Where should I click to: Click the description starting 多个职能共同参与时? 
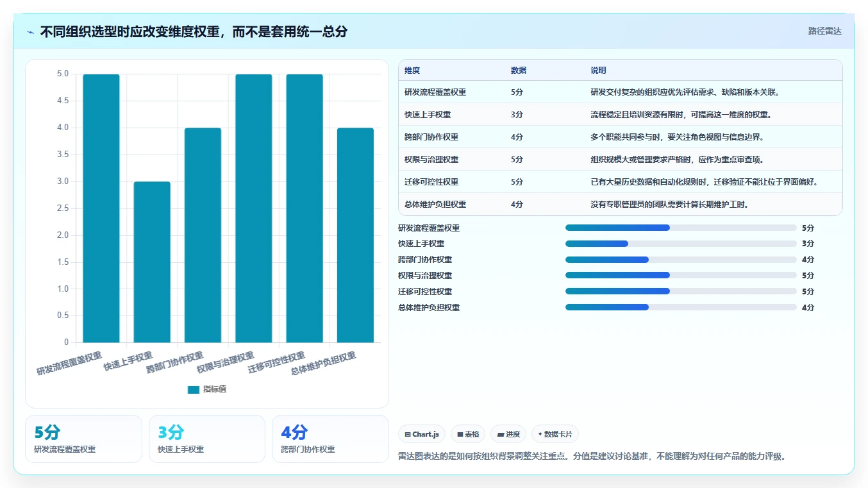[677, 137]
